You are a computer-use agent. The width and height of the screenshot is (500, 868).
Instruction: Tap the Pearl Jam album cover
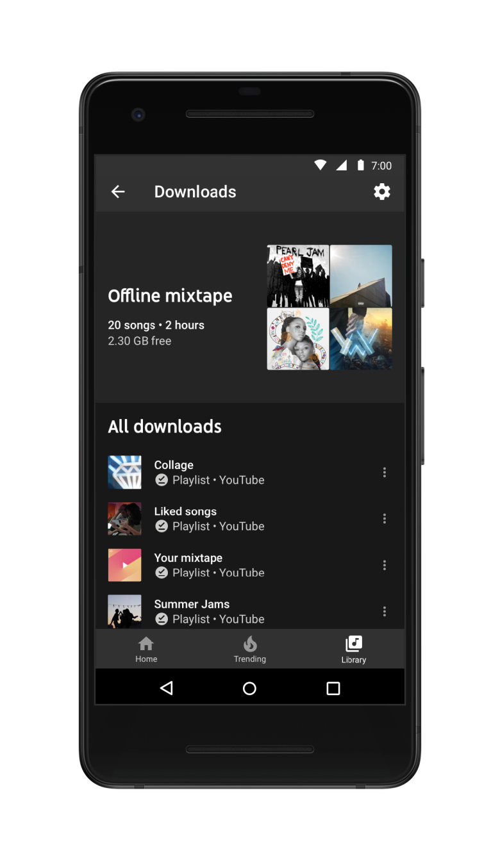tap(298, 276)
